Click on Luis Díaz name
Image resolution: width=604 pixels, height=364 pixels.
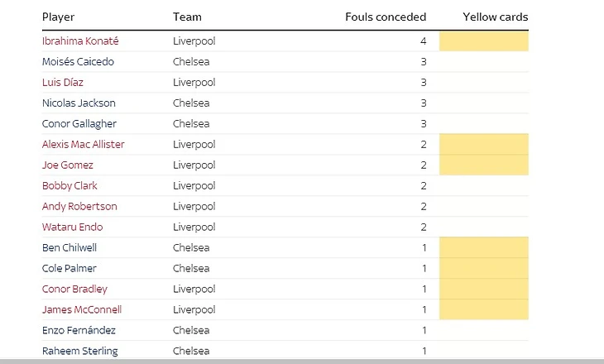[x=63, y=82]
